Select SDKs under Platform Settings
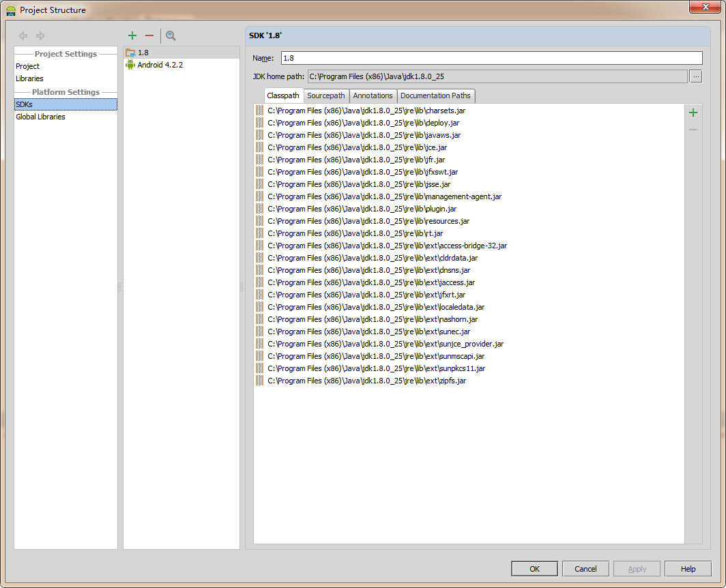Screen dimensions: 726x588 coord(66,104)
